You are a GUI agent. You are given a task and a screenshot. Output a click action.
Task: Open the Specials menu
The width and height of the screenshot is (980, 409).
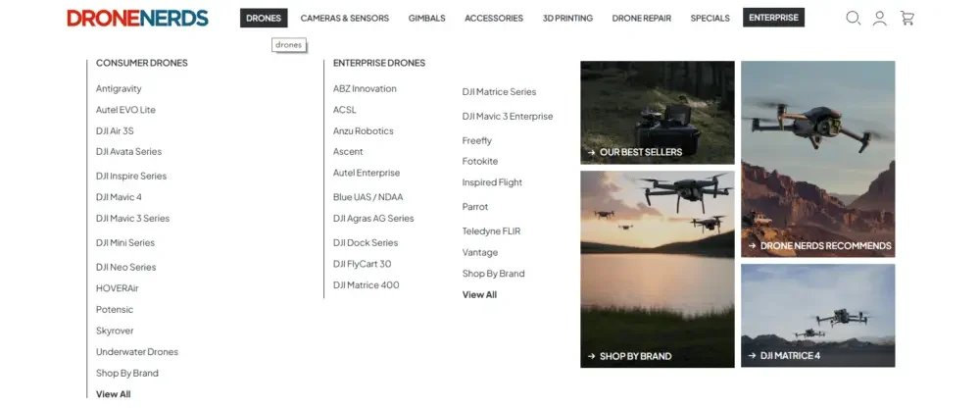point(710,18)
